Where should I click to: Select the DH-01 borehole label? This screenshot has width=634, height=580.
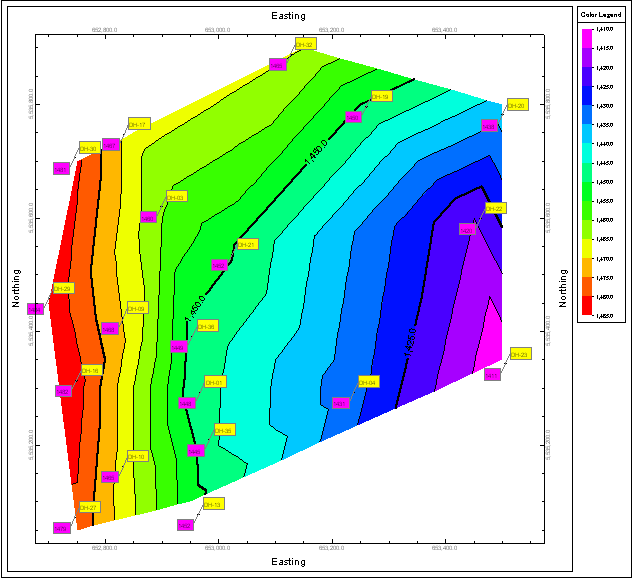215,382
